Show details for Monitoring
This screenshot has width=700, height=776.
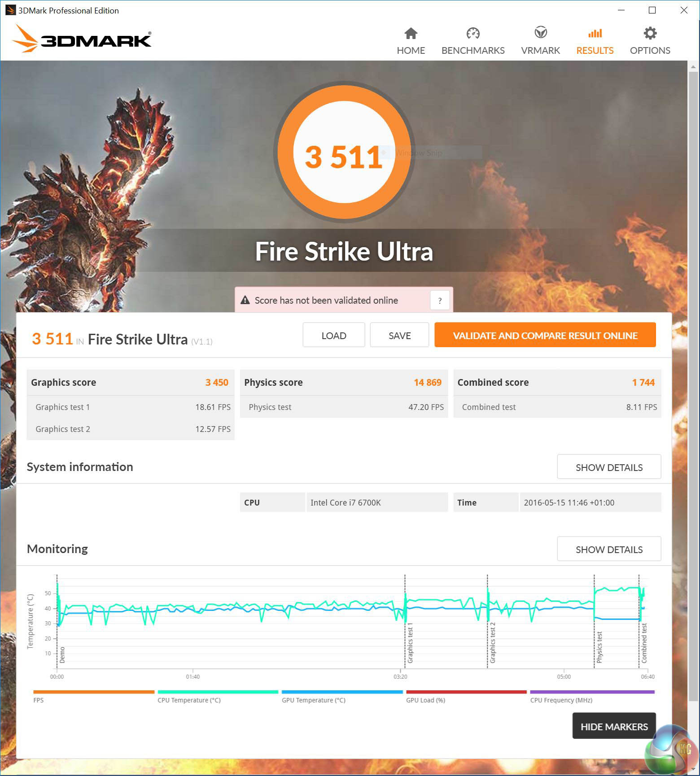click(x=609, y=549)
